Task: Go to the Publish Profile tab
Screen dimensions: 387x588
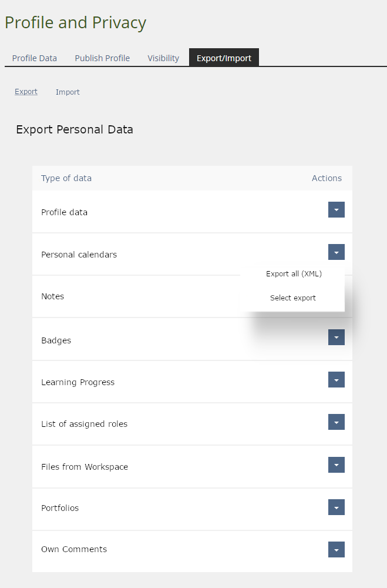Action: pos(102,58)
